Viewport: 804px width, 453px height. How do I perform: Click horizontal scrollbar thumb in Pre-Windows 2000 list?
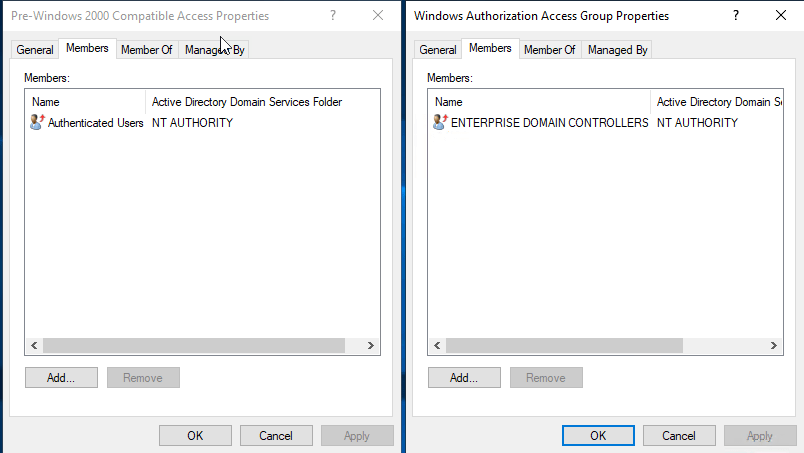pos(194,345)
